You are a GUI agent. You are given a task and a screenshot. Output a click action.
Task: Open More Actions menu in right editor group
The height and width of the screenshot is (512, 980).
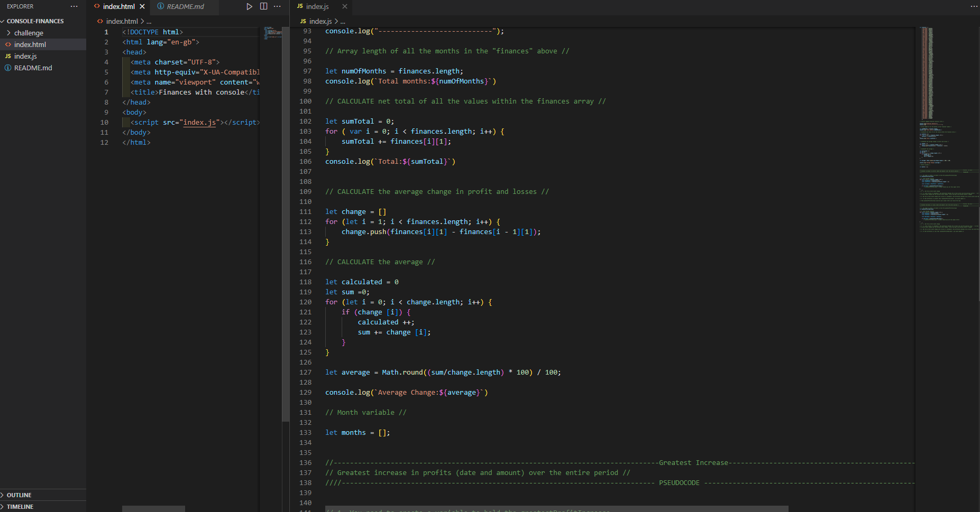(x=973, y=6)
